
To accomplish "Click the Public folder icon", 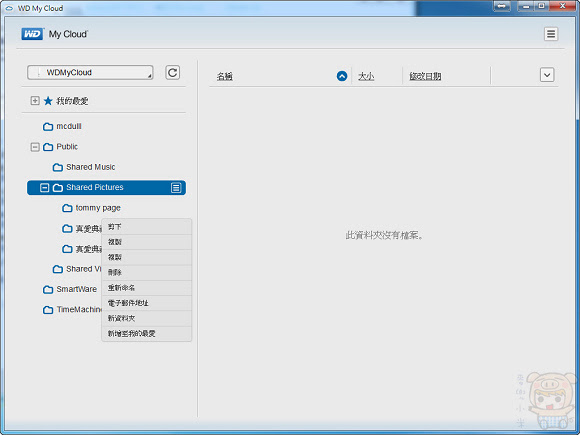I will pyautogui.click(x=48, y=147).
